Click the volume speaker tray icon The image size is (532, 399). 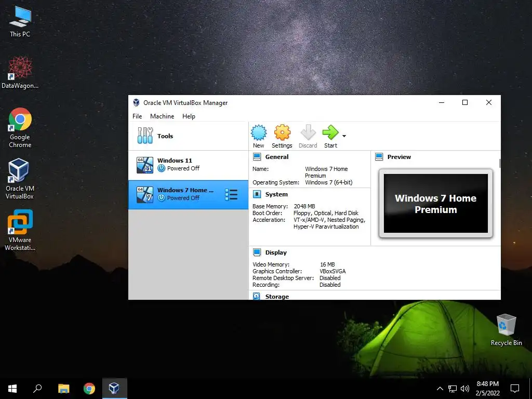click(465, 389)
